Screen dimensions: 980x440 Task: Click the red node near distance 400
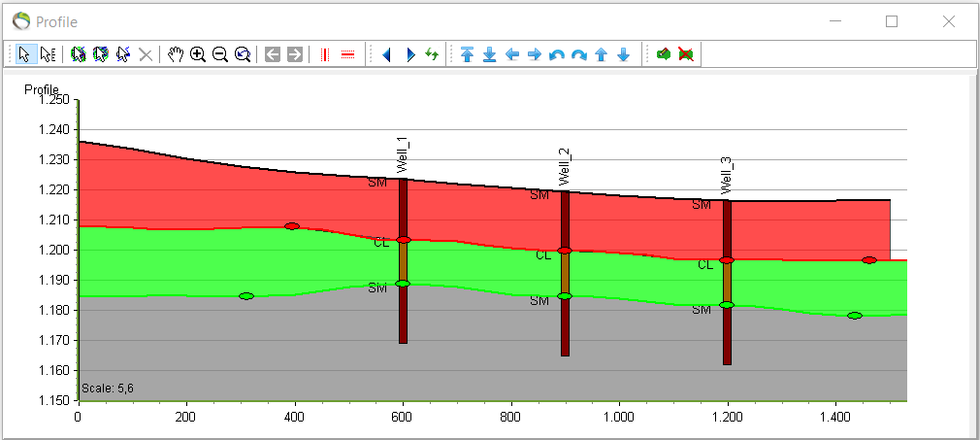tap(292, 226)
